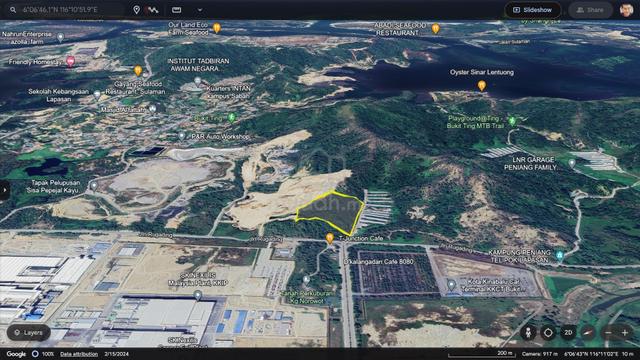The width and height of the screenshot is (640, 360).
Task: Select the measure distance ruler tool
Action: [x=176, y=10]
